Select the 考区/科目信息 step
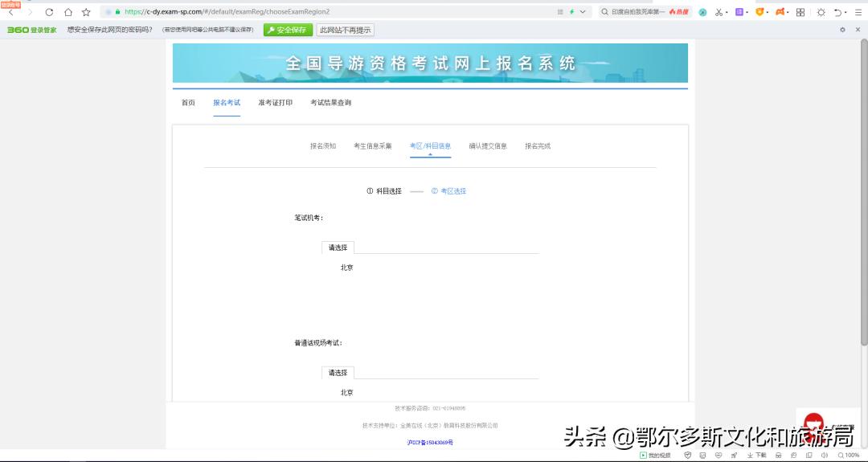The width and height of the screenshot is (868, 462). (430, 146)
